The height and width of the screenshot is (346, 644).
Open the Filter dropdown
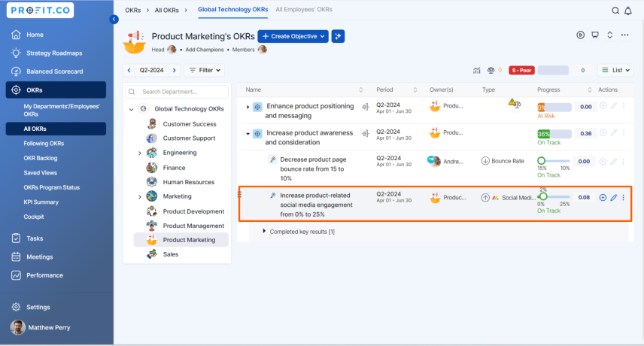pyautogui.click(x=204, y=70)
